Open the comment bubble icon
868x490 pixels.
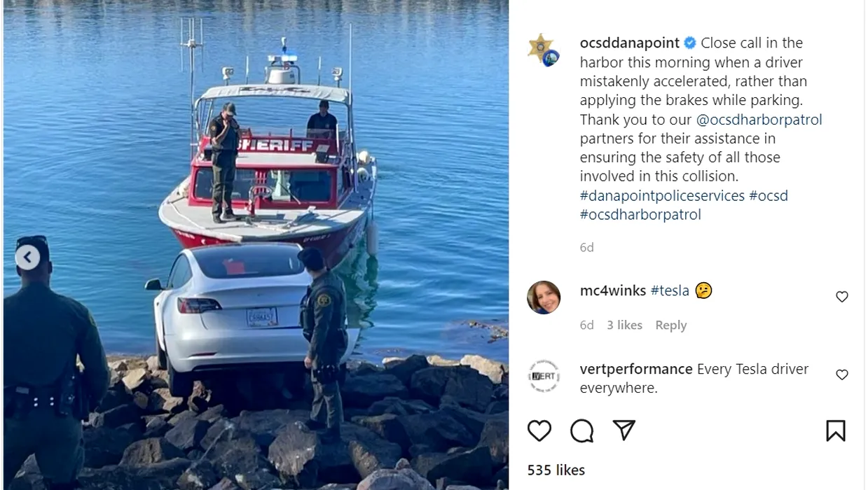point(581,430)
